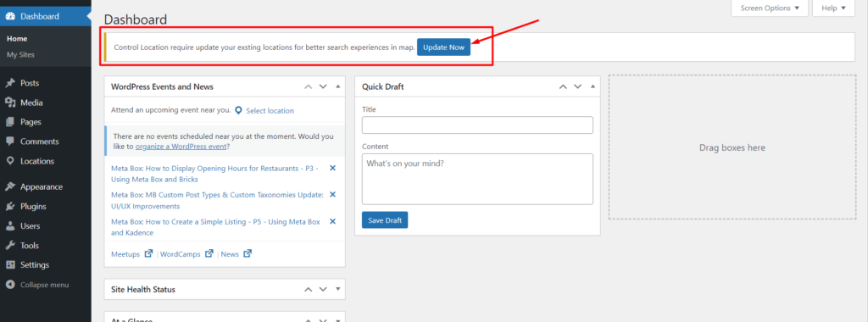Click the Locations map pin icon

coord(10,161)
